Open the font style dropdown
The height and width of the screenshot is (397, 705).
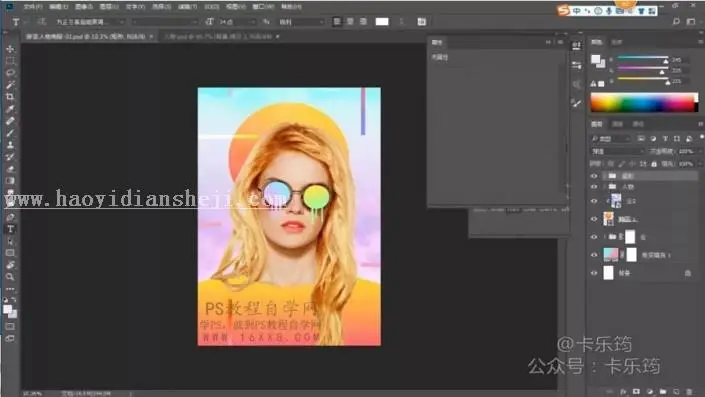[x=165, y=22]
